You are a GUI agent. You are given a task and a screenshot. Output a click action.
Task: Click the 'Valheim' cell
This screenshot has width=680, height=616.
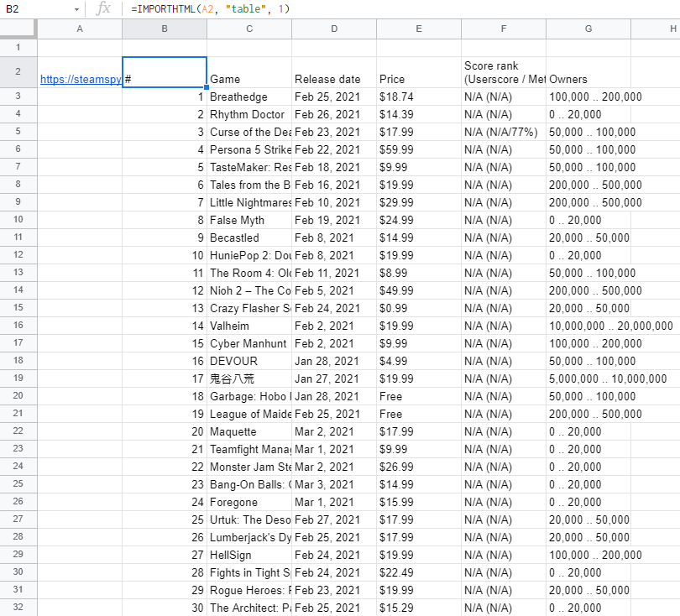tap(249, 326)
